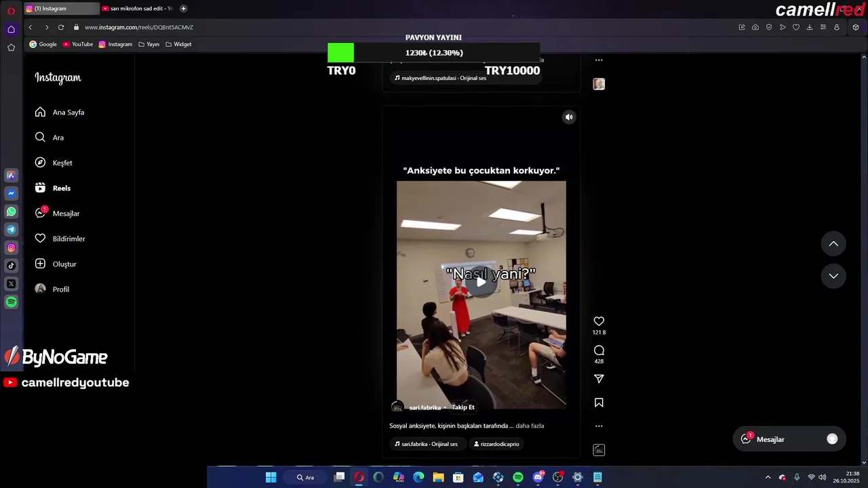
Task: Open Messenger in Opera sidebar
Action: pyautogui.click(x=11, y=193)
